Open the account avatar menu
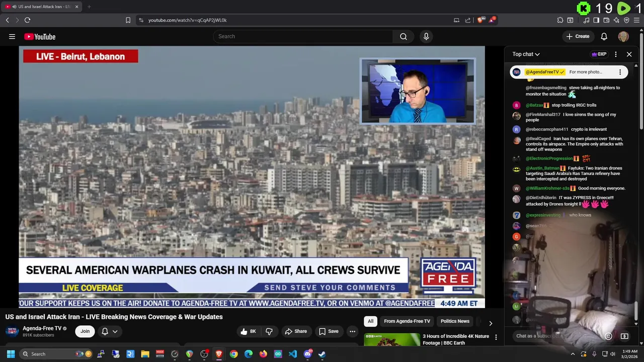 (x=623, y=36)
